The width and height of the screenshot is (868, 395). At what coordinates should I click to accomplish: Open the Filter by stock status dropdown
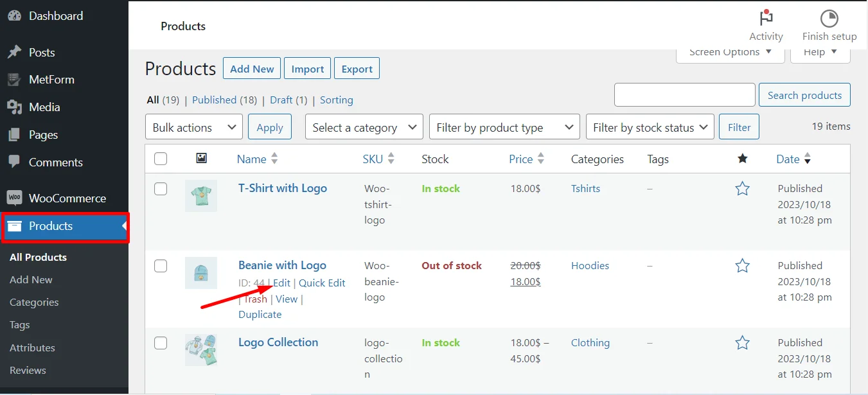coord(650,127)
